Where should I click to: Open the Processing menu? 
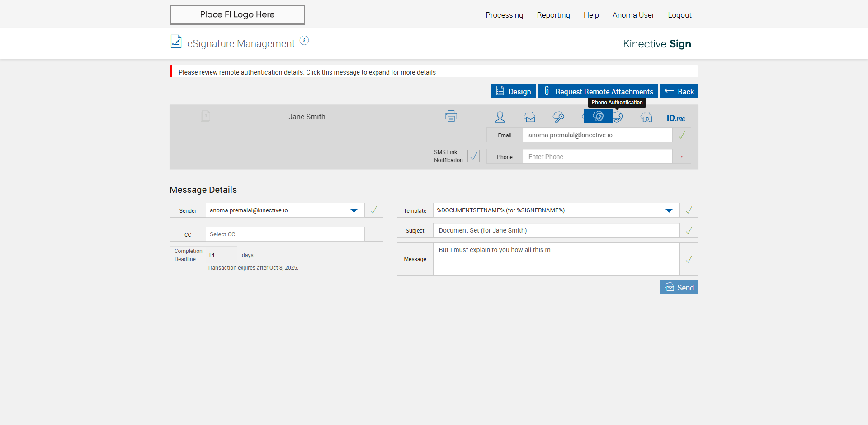coord(504,15)
